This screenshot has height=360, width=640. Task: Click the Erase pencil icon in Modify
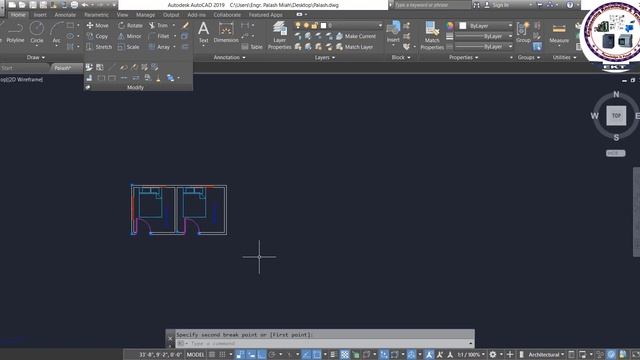pos(185,25)
